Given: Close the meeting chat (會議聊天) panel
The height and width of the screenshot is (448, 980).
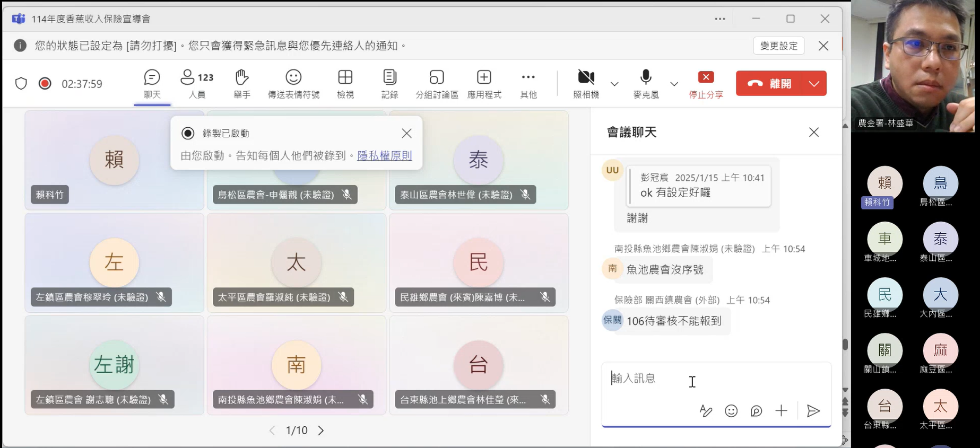Looking at the screenshot, I should click(x=814, y=132).
